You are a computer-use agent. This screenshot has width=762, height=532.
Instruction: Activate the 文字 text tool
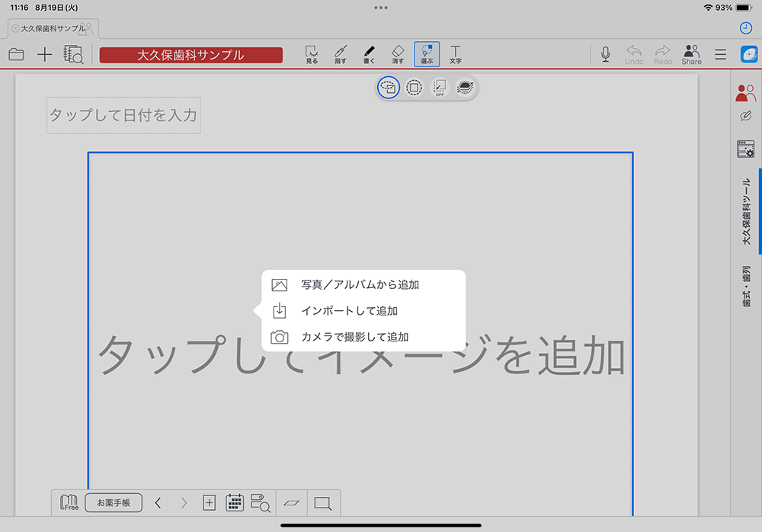point(456,53)
